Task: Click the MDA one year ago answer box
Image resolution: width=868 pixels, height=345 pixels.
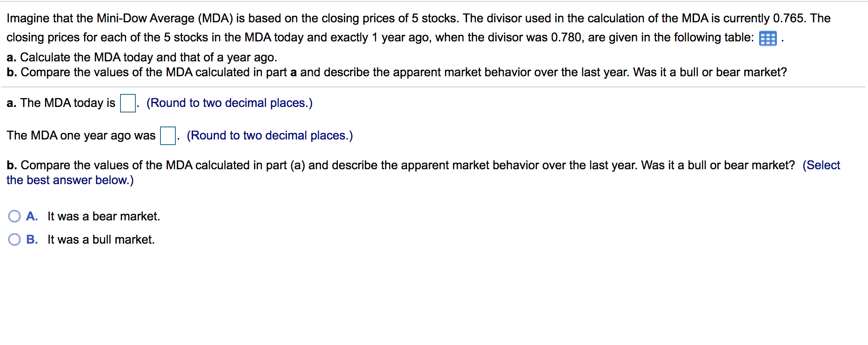Action: pyautogui.click(x=168, y=136)
